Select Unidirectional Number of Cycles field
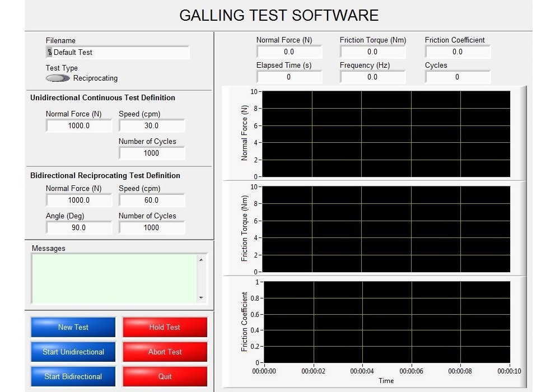 tap(152, 153)
